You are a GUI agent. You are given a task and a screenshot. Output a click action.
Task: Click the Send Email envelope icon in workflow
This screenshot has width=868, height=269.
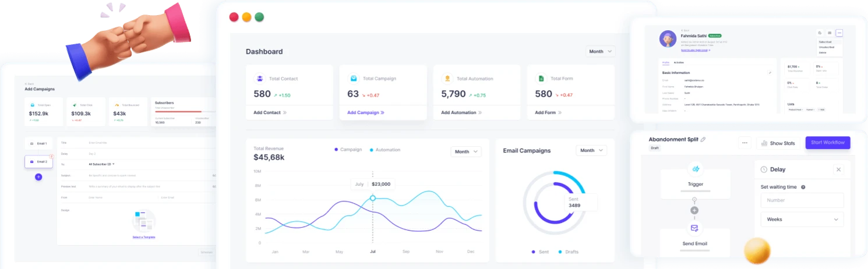tap(694, 228)
